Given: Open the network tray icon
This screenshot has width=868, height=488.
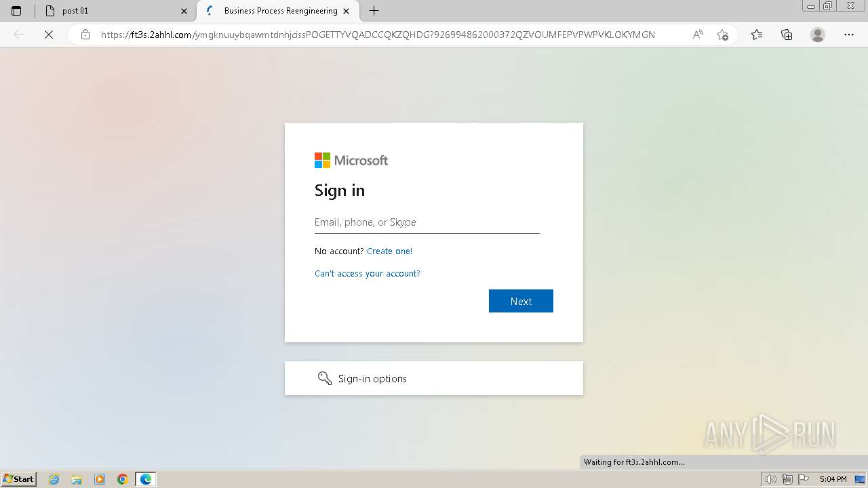Looking at the screenshot, I should click(787, 479).
